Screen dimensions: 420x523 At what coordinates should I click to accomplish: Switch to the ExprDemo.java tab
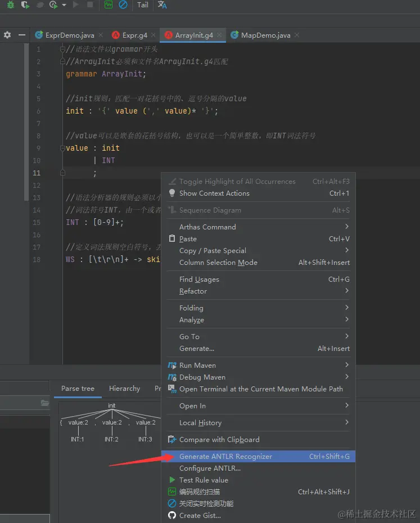pos(70,35)
